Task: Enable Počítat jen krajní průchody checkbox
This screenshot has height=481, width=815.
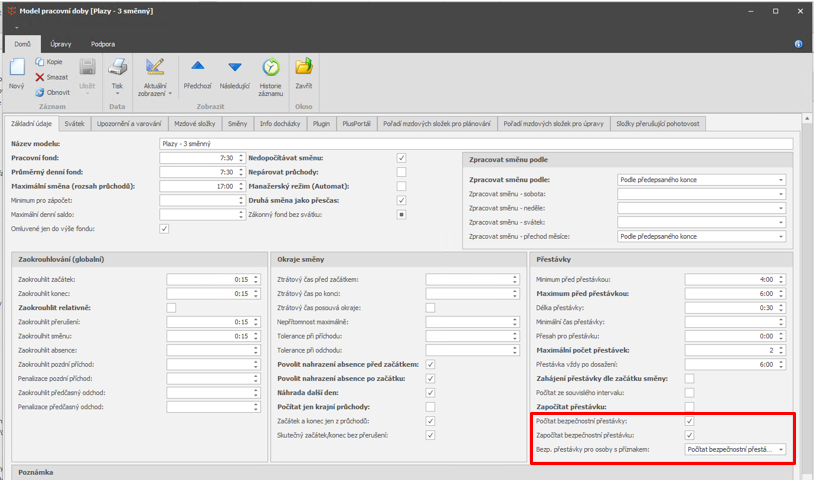Action: pyautogui.click(x=430, y=407)
